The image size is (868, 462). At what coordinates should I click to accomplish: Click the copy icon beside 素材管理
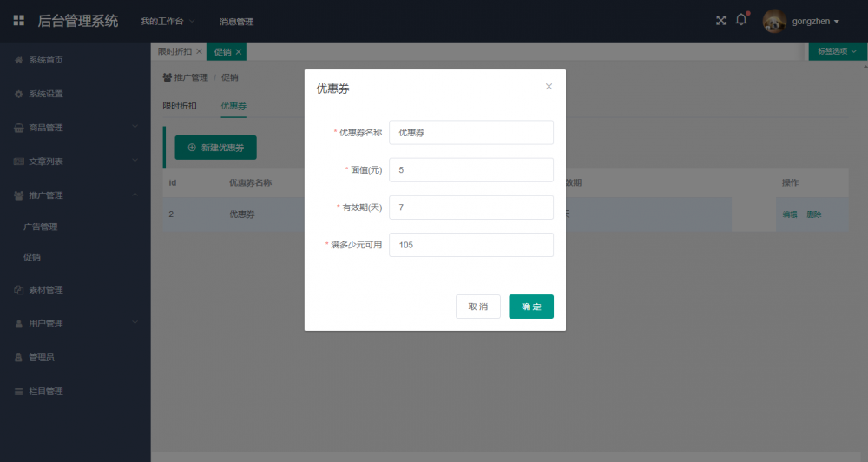(x=19, y=290)
